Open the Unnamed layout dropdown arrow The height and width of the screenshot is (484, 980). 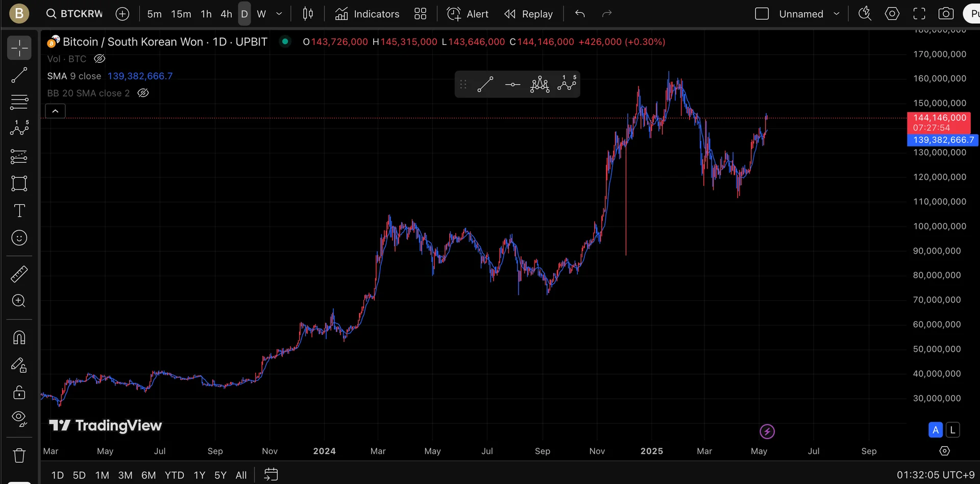[837, 14]
